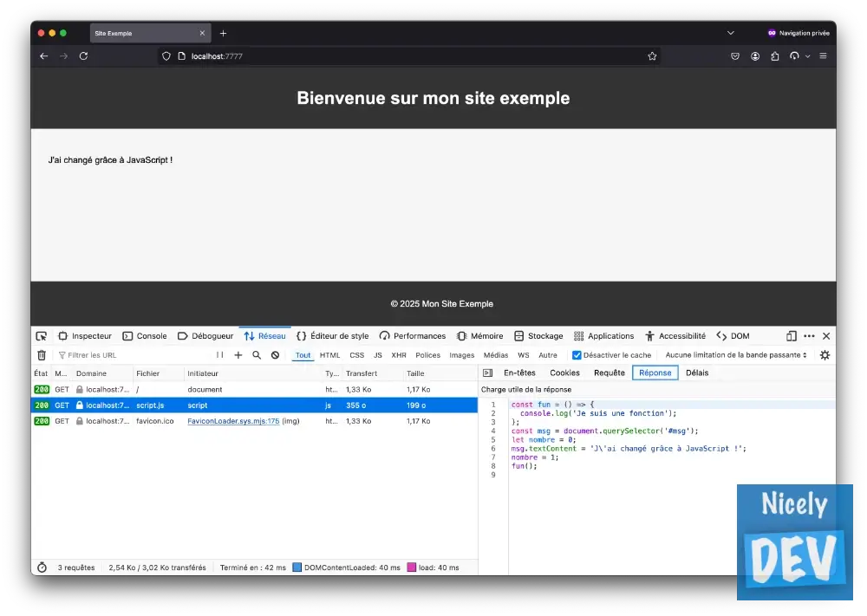
Task: Open bandwidth throttling dropdown
Action: tap(736, 355)
